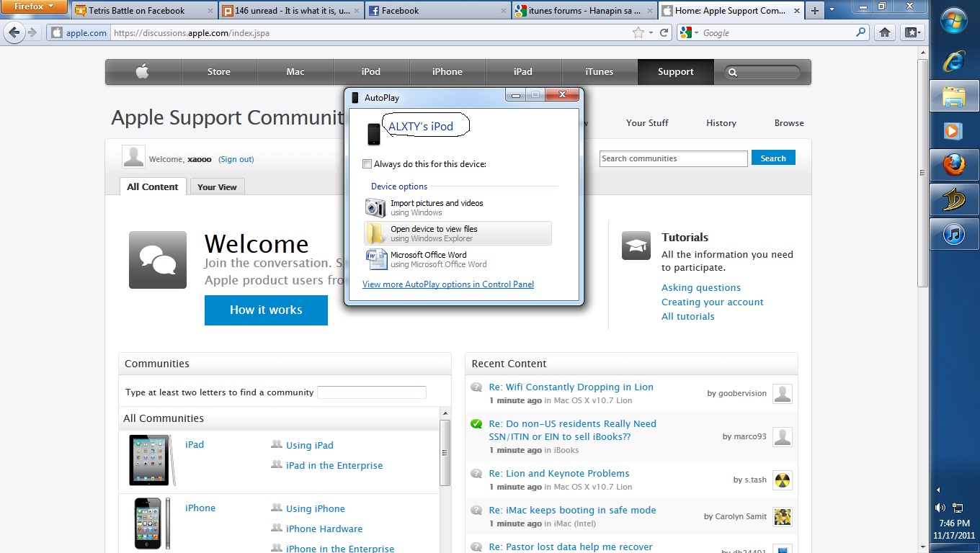The height and width of the screenshot is (553, 980).
Task: Click the blue Search communities button
Action: [773, 158]
